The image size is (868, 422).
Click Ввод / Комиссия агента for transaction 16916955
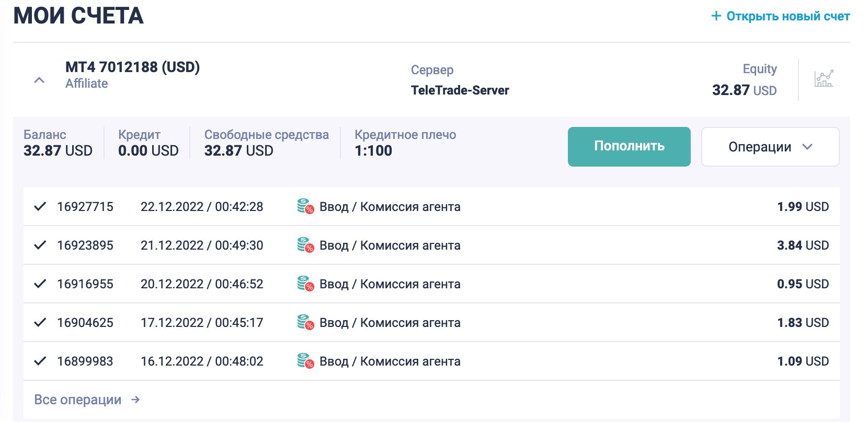point(390,284)
